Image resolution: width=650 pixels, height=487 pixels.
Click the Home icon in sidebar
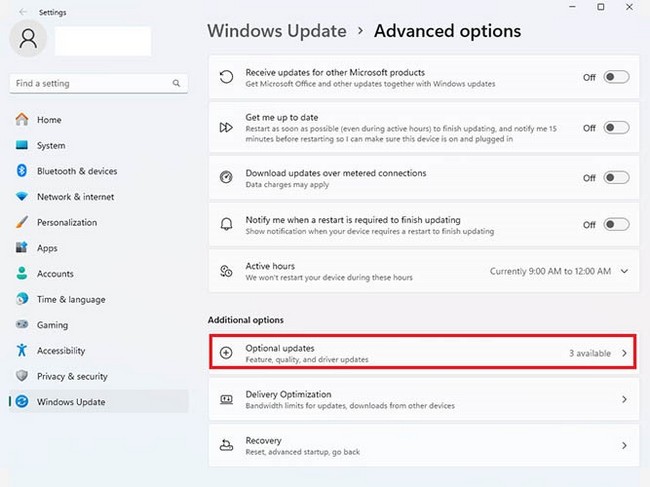(x=22, y=119)
